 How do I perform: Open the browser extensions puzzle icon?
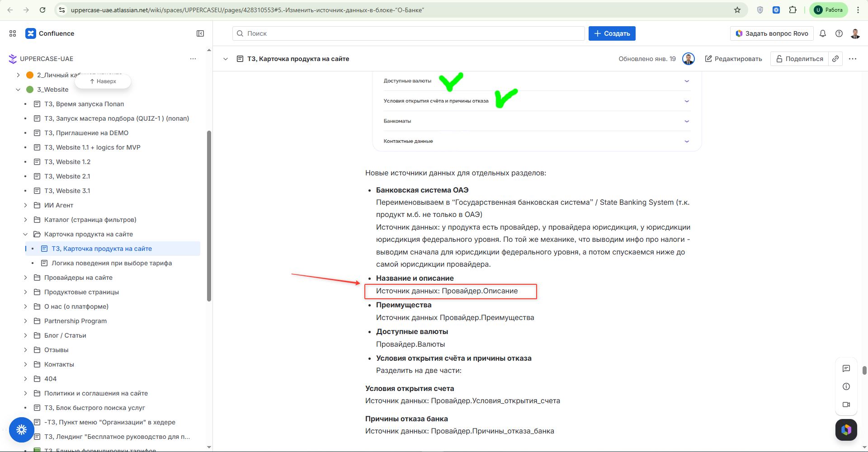[x=793, y=10]
